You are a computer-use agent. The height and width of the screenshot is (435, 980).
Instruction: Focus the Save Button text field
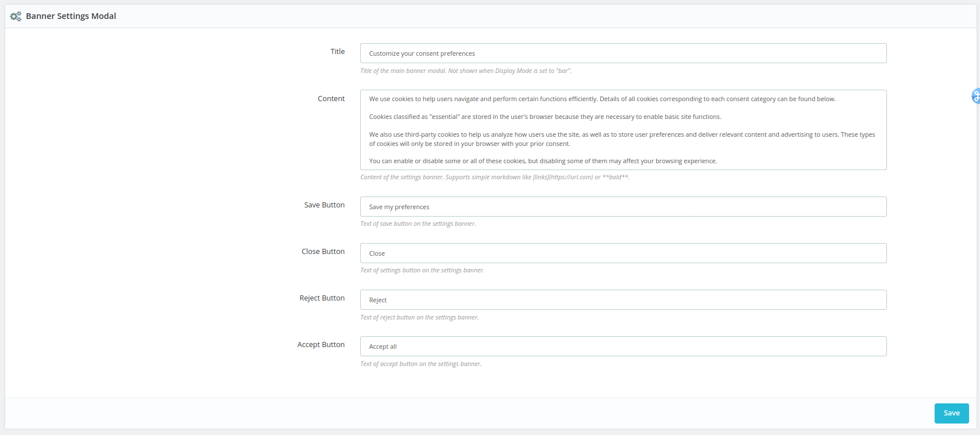(x=623, y=207)
